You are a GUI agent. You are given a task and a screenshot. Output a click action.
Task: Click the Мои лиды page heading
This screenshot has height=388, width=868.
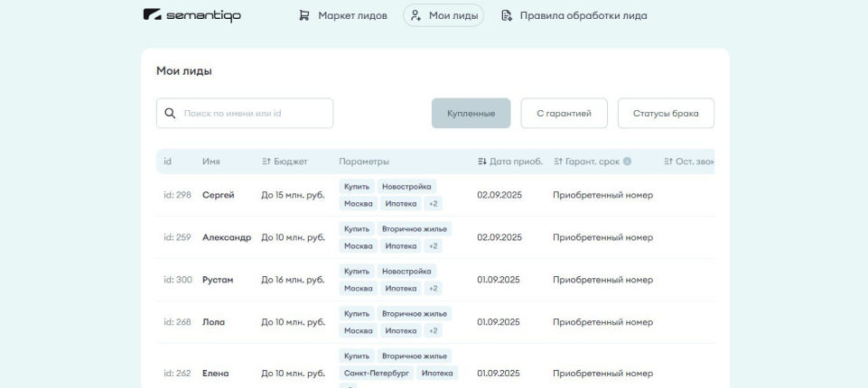point(183,70)
